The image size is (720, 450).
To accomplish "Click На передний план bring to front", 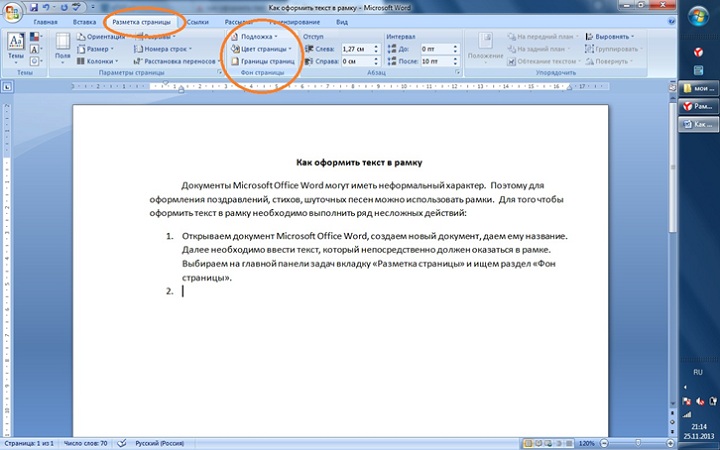I will 543,37.
